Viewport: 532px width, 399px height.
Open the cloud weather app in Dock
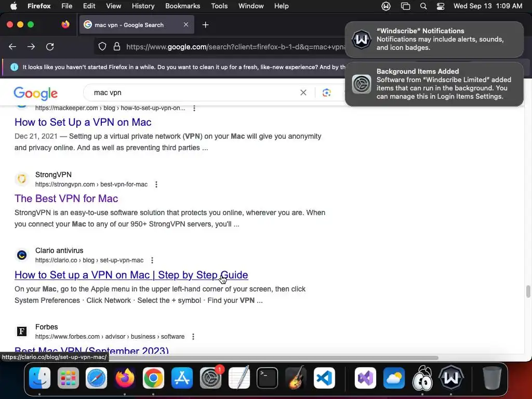coord(394,378)
